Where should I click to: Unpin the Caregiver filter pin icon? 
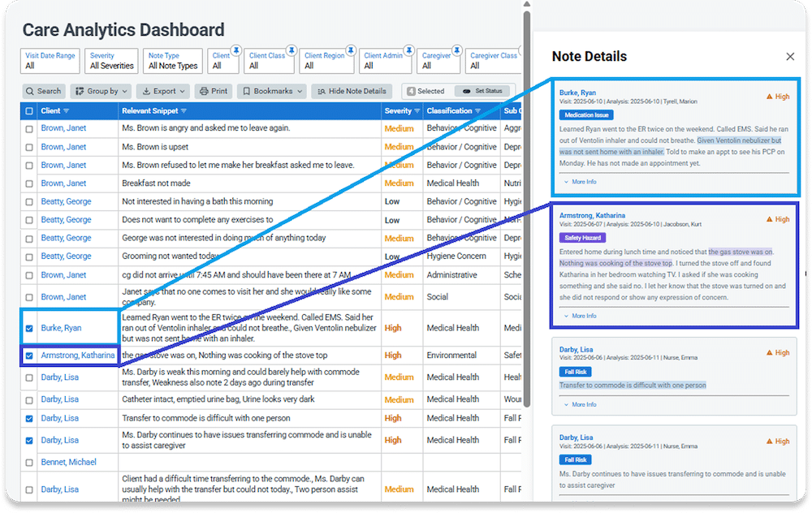(457, 50)
